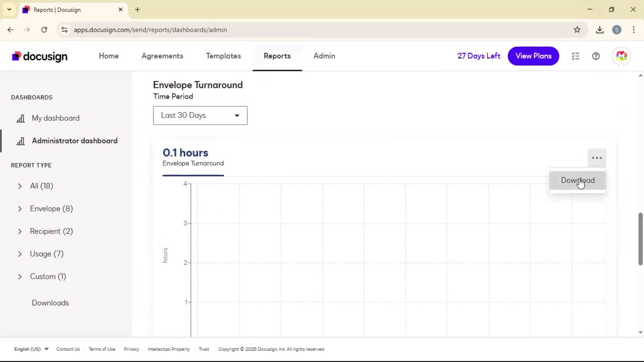Viewport: 644px width, 362px height.
Task: Open browser downloads icon
Action: point(600,30)
